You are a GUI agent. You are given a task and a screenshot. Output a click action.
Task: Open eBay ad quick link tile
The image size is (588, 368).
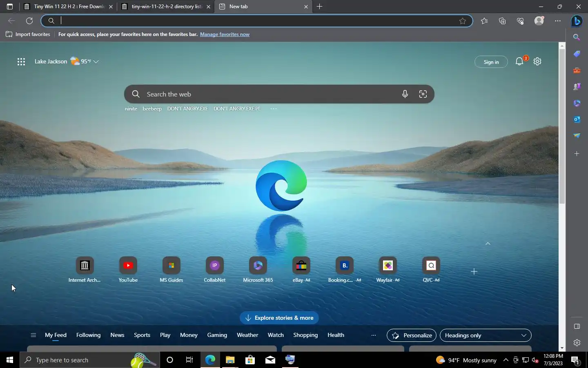[x=301, y=270]
